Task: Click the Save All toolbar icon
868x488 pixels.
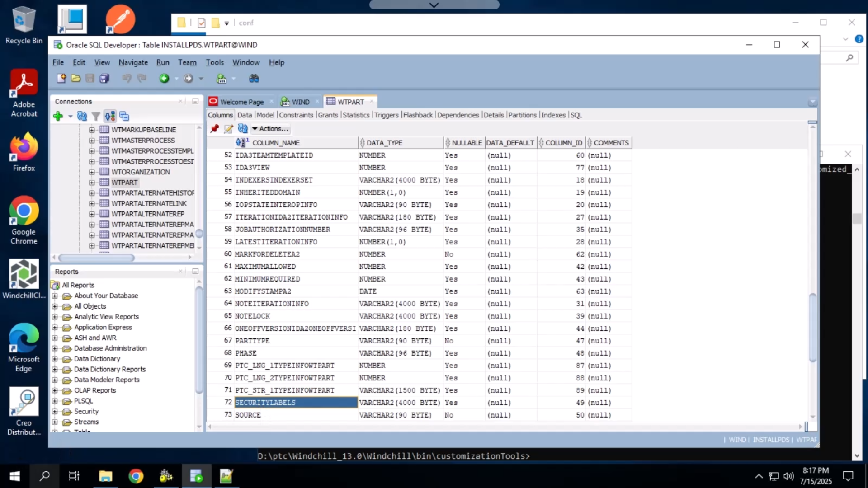Action: tap(104, 79)
